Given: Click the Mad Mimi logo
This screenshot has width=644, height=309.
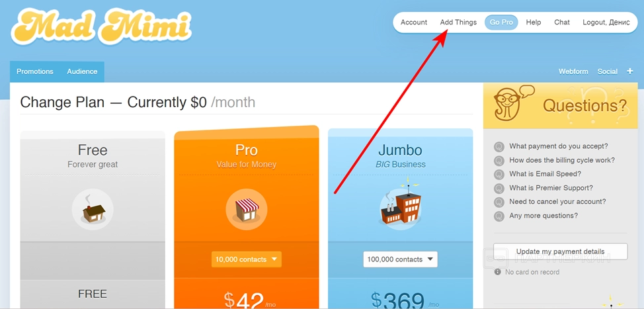Looking at the screenshot, I should [101, 26].
